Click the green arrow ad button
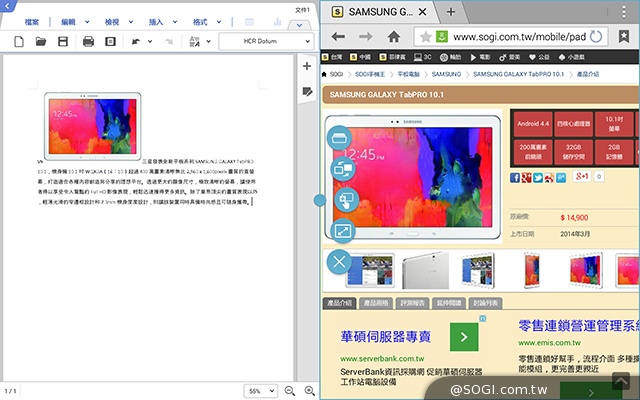Image resolution: width=640 pixels, height=400 pixels. 464,337
